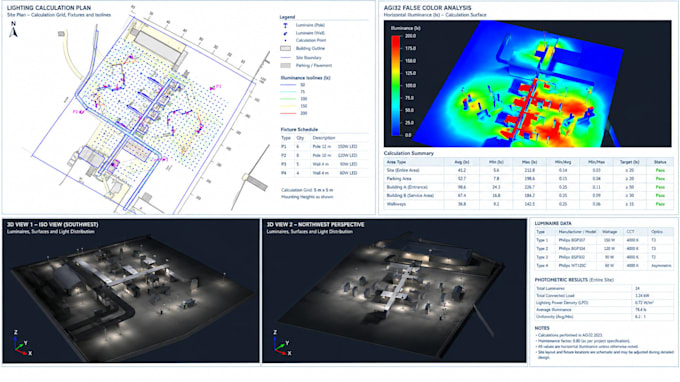680x382 pixels.
Task: Select the 50 lx isoline color line
Action: click(288, 85)
